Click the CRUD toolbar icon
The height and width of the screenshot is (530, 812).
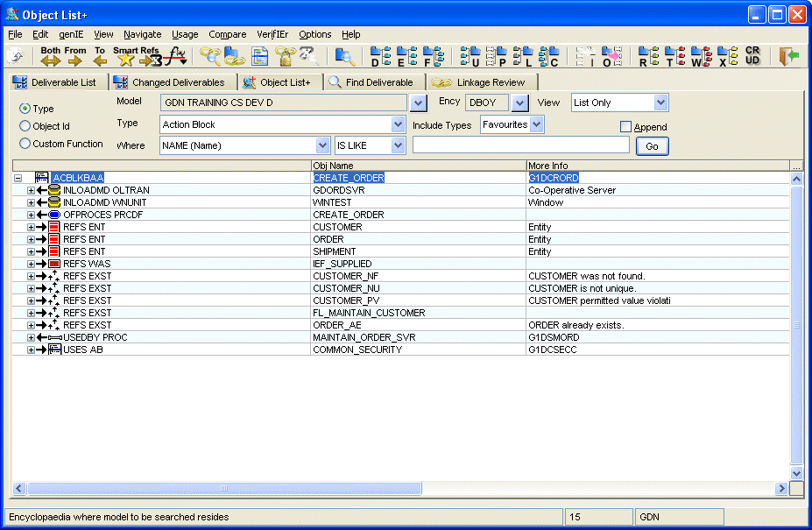[752, 56]
